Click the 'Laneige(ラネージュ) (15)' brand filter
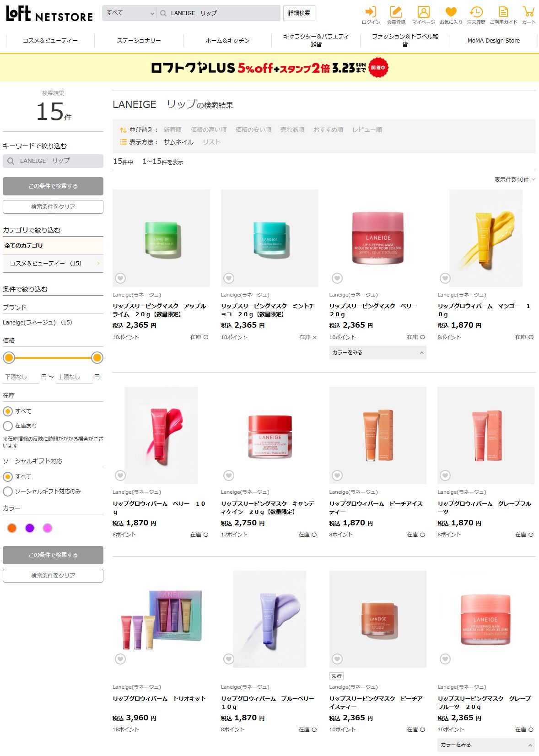This screenshot has height=756, width=539. point(38,323)
